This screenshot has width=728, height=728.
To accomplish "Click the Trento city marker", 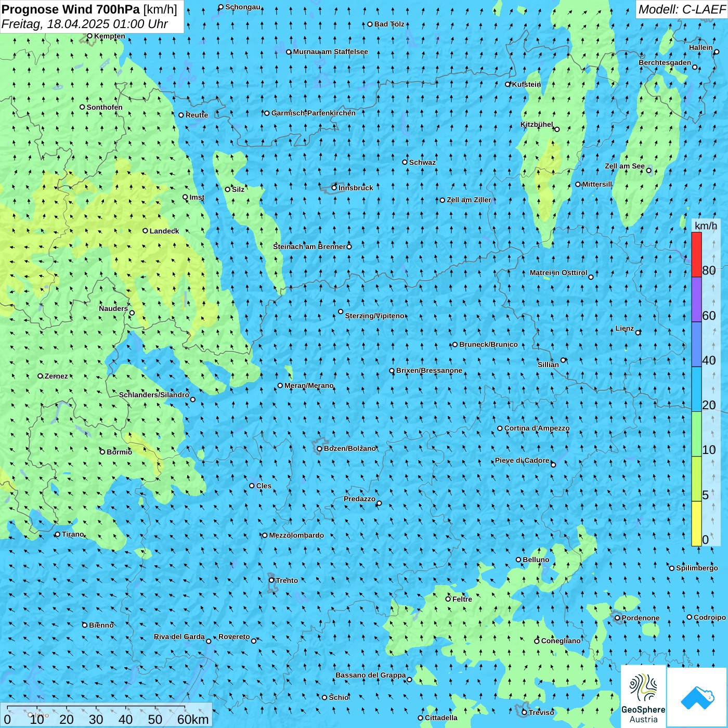I will pyautogui.click(x=271, y=580).
